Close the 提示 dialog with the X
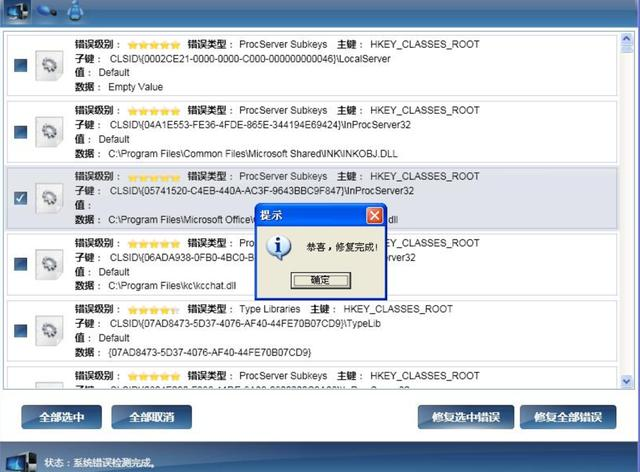 click(374, 215)
